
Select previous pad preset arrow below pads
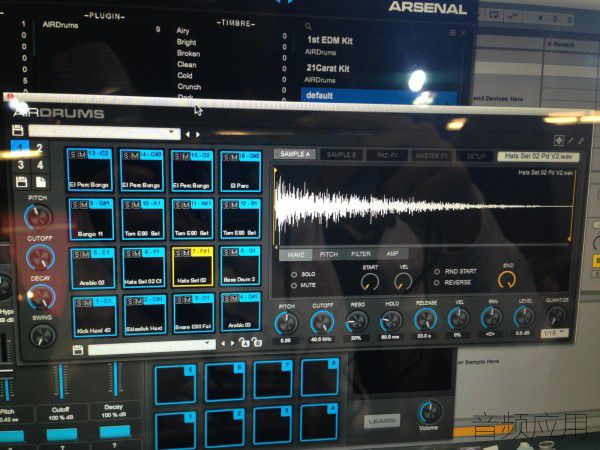click(223, 344)
